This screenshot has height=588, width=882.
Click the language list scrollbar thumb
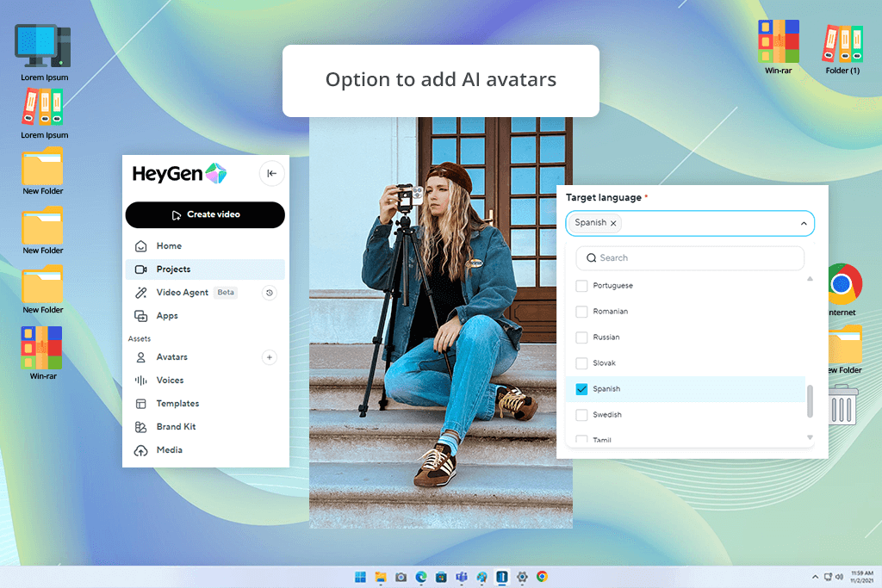click(810, 401)
